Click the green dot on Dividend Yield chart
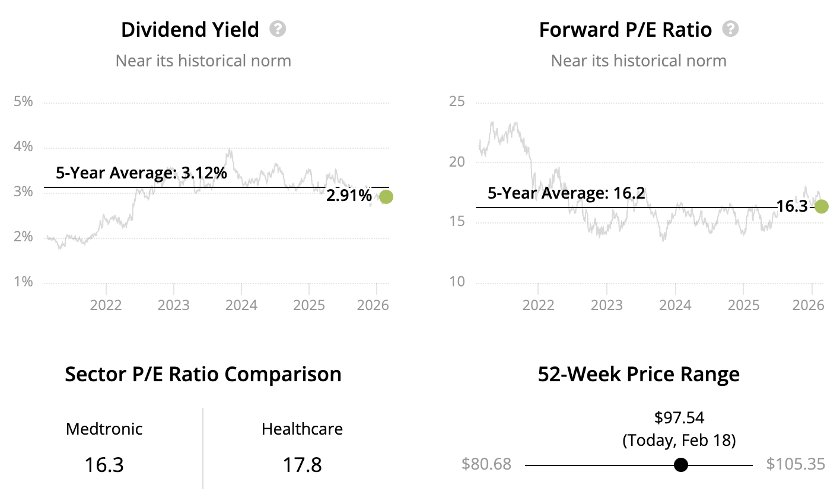This screenshot has height=504, width=840. click(x=386, y=196)
